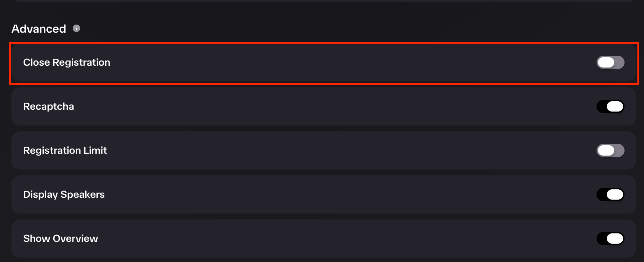The height and width of the screenshot is (262, 644).
Task: Click the Recaptcha label text
Action: coord(49,106)
